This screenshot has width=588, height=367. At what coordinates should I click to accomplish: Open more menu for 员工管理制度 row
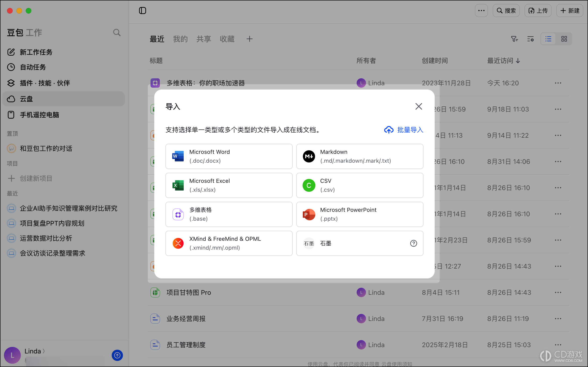558,345
